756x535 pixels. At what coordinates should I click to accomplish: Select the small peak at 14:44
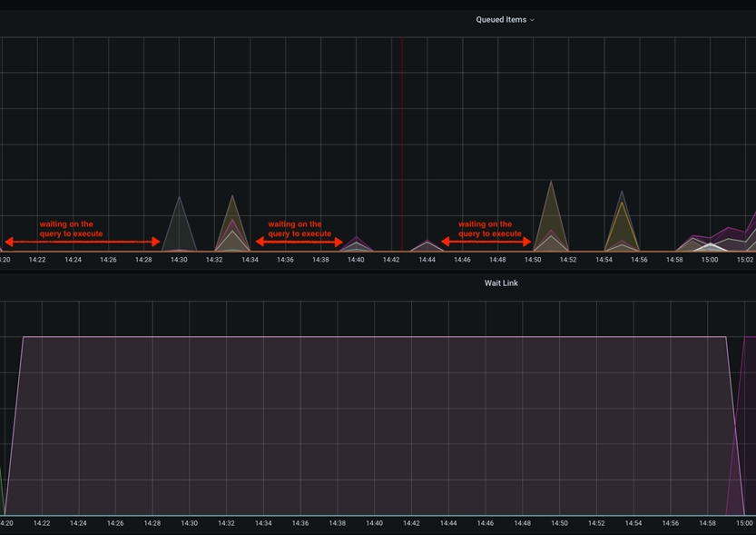pos(427,245)
